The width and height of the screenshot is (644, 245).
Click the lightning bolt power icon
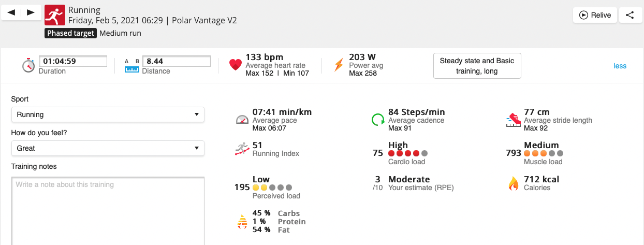point(339,65)
